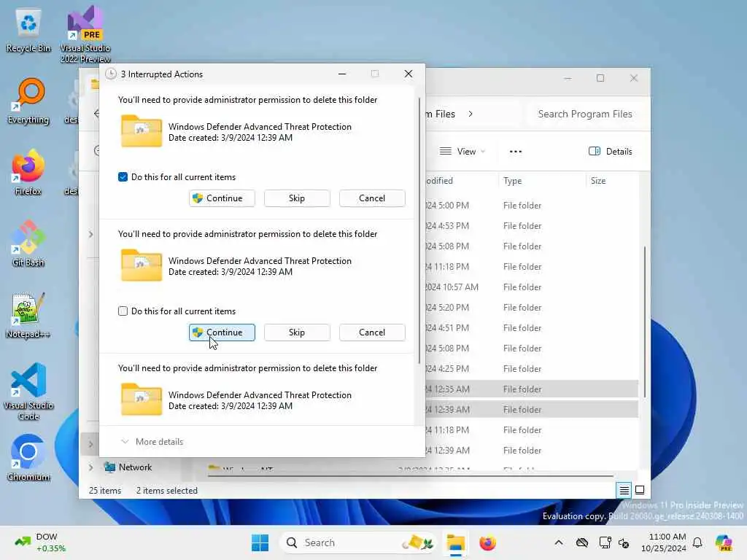The image size is (747, 560).
Task: Select Network in the navigation pane
Action: point(128,467)
